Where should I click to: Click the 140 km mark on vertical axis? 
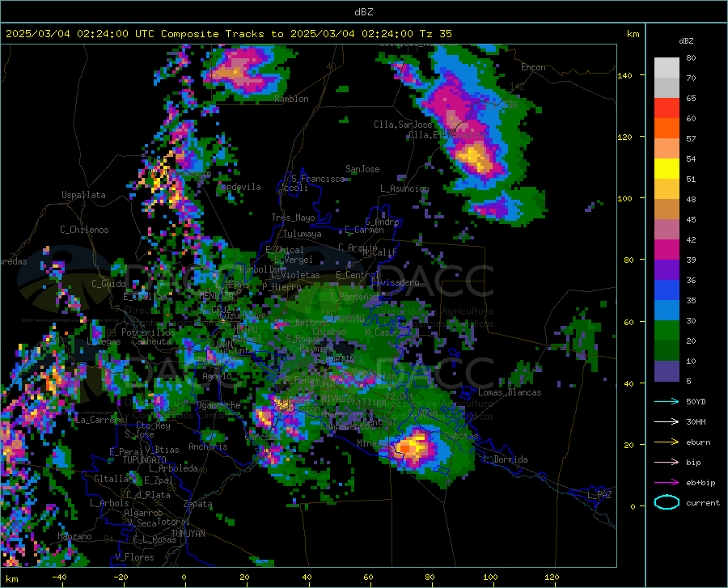click(x=624, y=75)
